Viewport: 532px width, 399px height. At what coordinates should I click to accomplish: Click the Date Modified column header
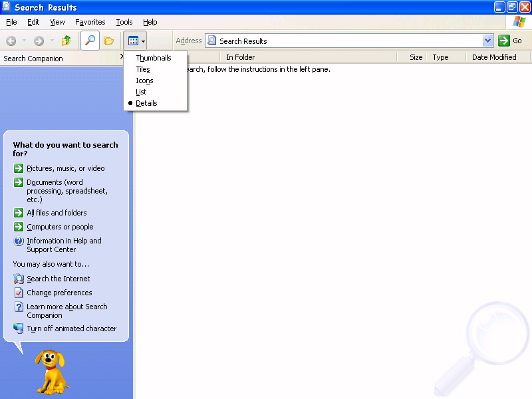(x=497, y=57)
